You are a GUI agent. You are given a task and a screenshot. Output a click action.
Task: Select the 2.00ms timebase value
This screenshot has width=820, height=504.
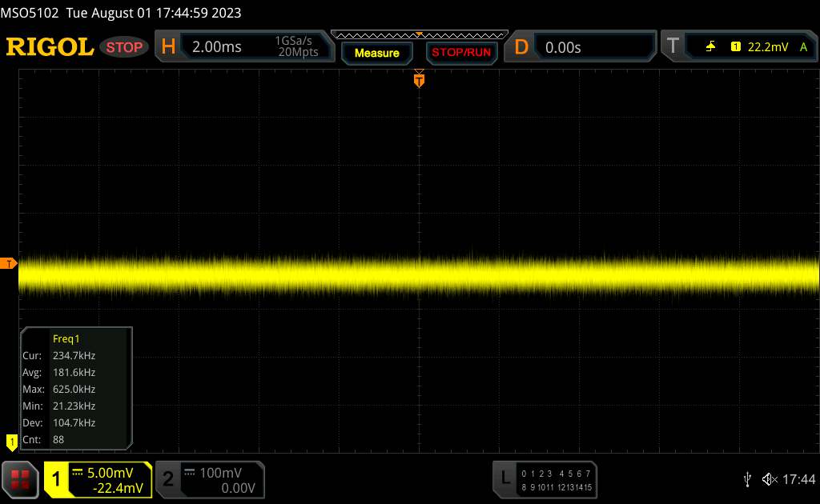(x=216, y=47)
